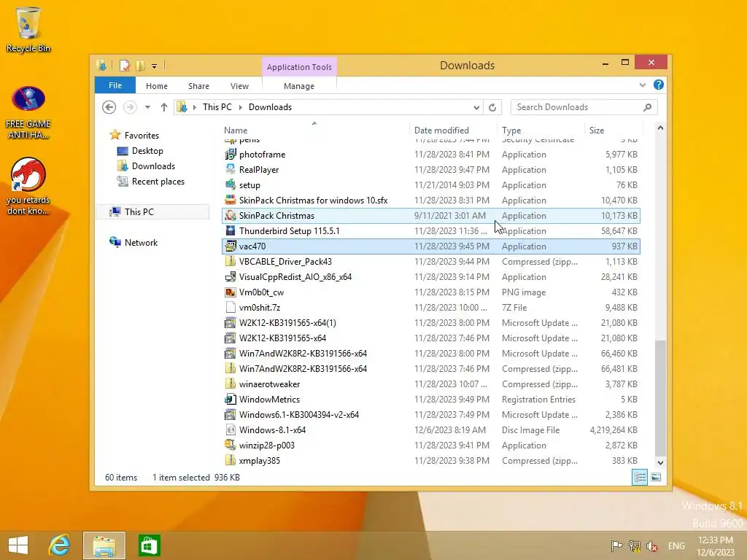
Task: Switch to Details view icon in status bar
Action: (x=639, y=477)
